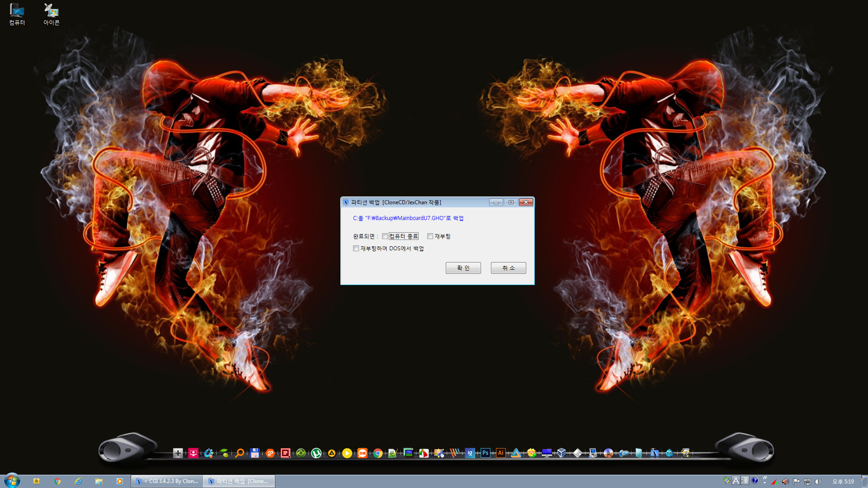Toggle IME 漢 Hanja conversion button

pos(745,481)
